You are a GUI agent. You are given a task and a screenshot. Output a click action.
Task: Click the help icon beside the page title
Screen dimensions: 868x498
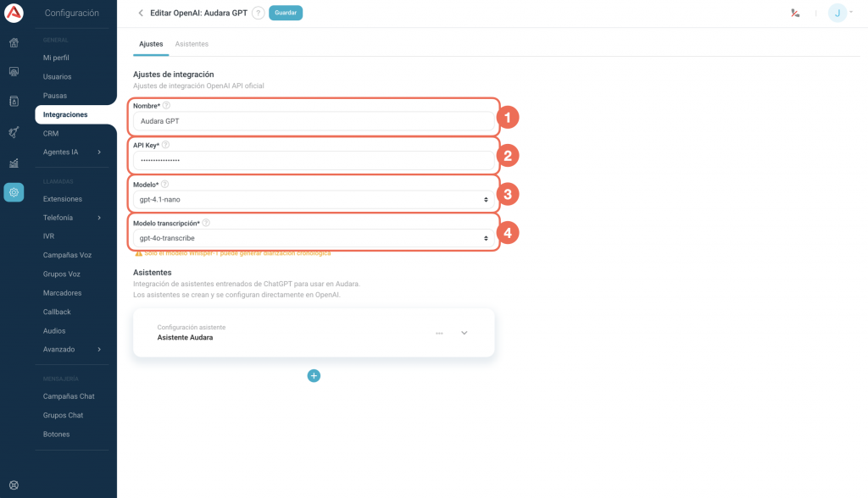258,13
